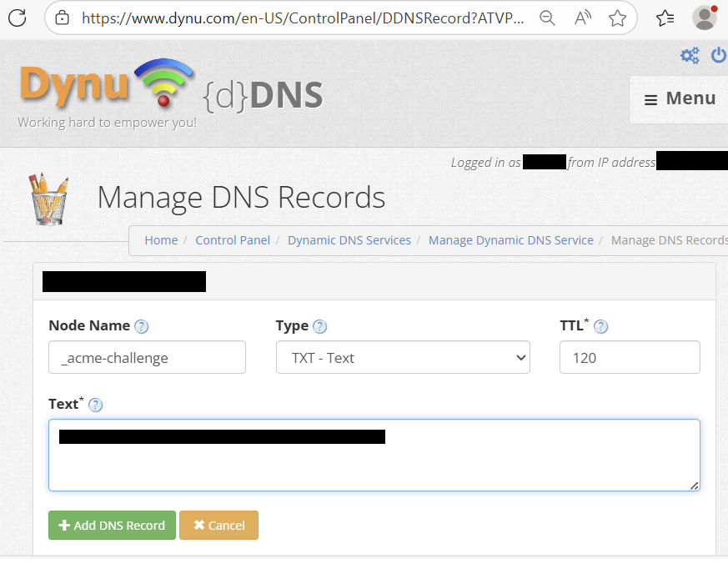The height and width of the screenshot is (564, 728).
Task: Click the power logout icon
Action: 718,55
